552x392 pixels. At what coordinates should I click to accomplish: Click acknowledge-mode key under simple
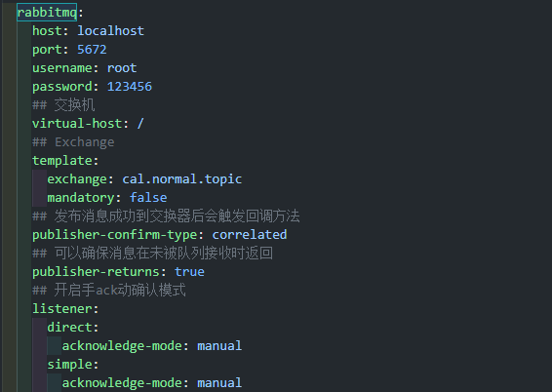tap(122, 383)
